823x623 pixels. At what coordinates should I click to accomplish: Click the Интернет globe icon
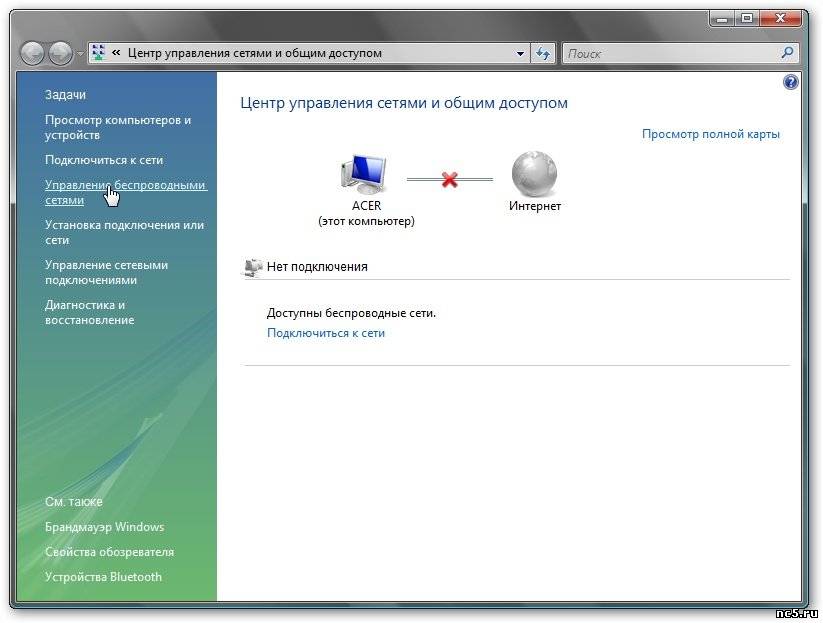point(534,174)
